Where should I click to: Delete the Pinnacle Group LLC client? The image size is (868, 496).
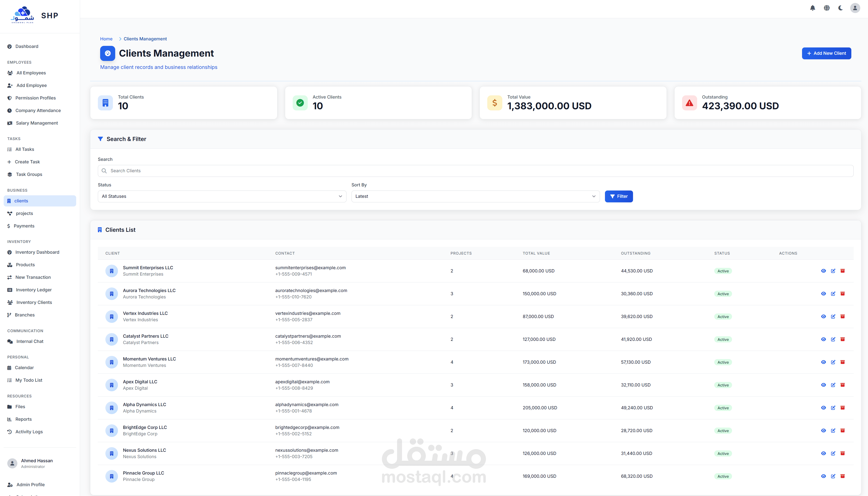(x=842, y=476)
